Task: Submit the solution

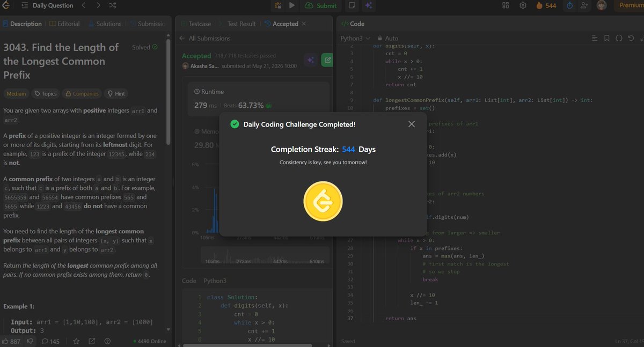Action: pyautogui.click(x=321, y=5)
